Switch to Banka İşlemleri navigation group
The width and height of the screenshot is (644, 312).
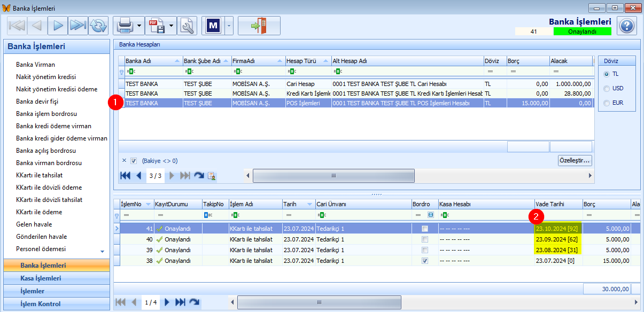click(57, 265)
